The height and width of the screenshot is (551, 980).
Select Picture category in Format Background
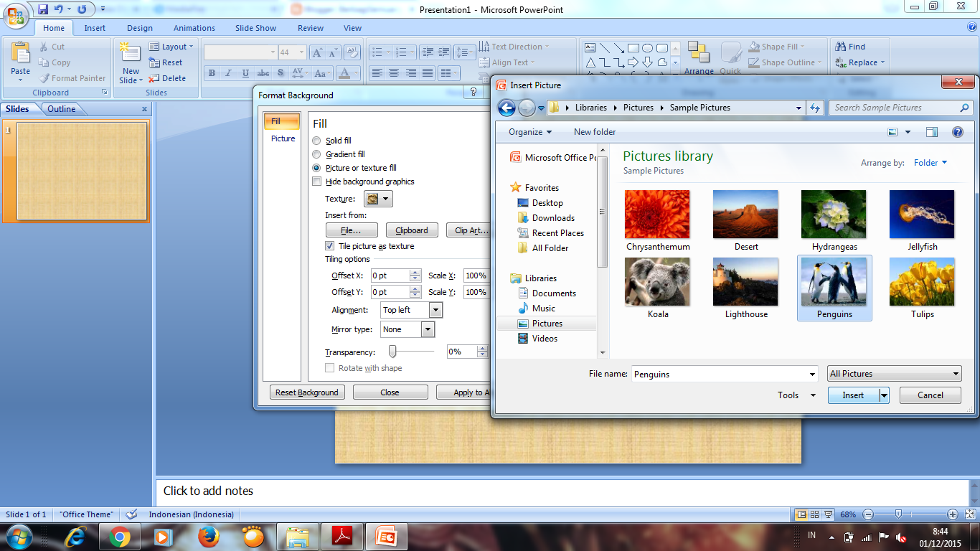283,138
